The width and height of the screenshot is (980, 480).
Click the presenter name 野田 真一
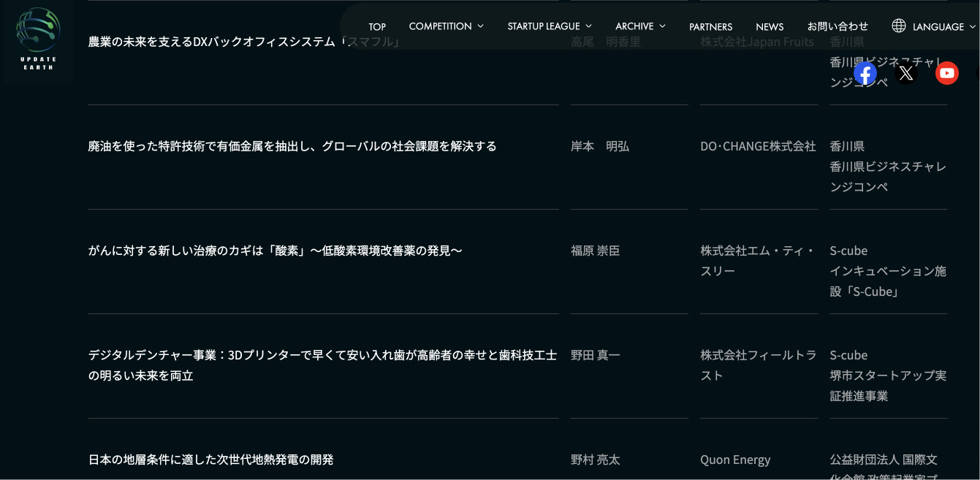point(596,355)
